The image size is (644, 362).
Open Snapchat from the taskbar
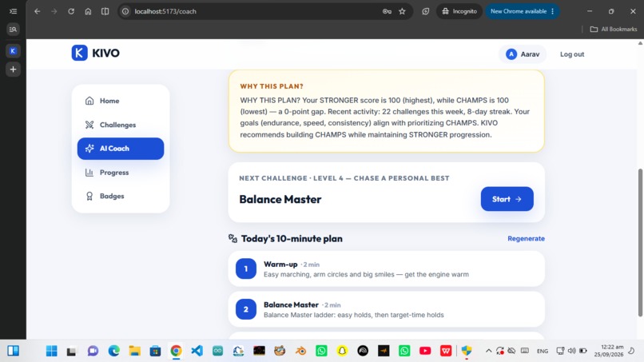click(x=342, y=351)
